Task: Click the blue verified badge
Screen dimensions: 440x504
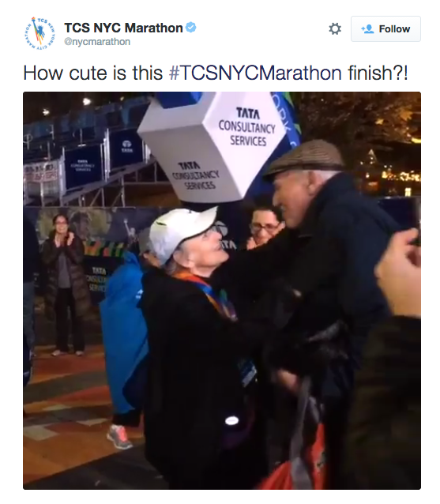Action: point(191,28)
